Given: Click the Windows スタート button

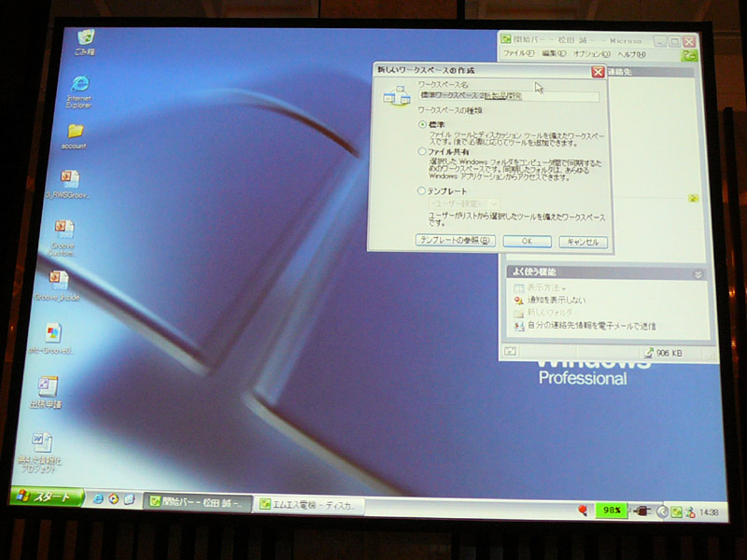Looking at the screenshot, I should coord(47,497).
